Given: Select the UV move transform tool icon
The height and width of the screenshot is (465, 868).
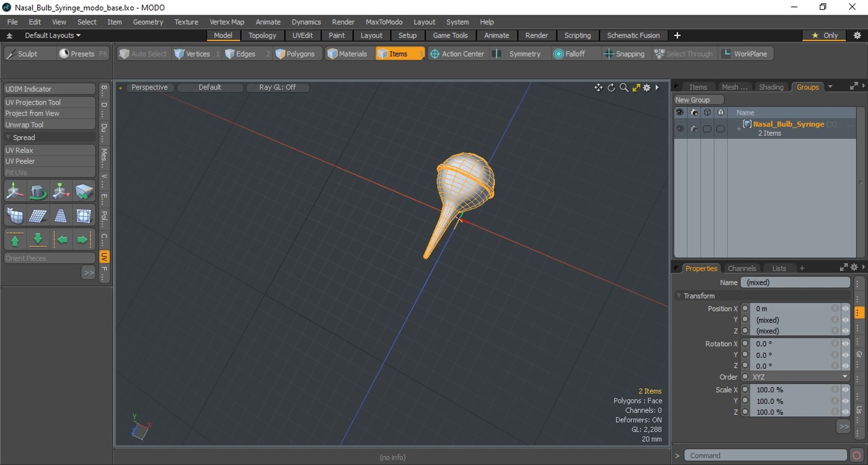Looking at the screenshot, I should point(15,192).
